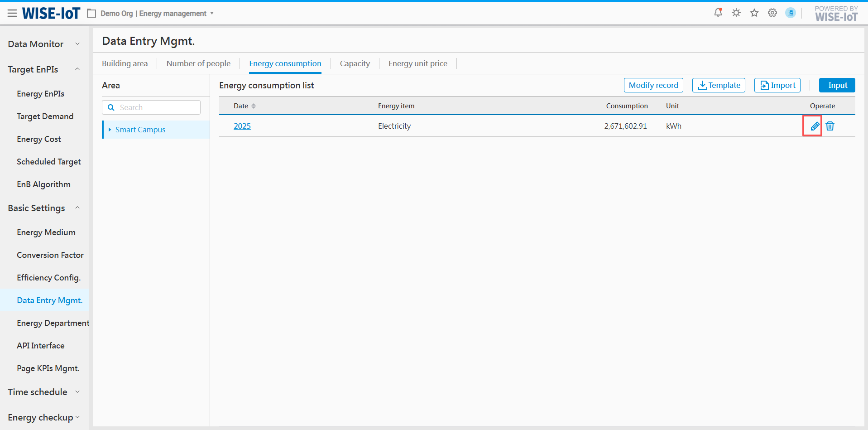
Task: Sort the list by Date column
Action: coord(254,106)
